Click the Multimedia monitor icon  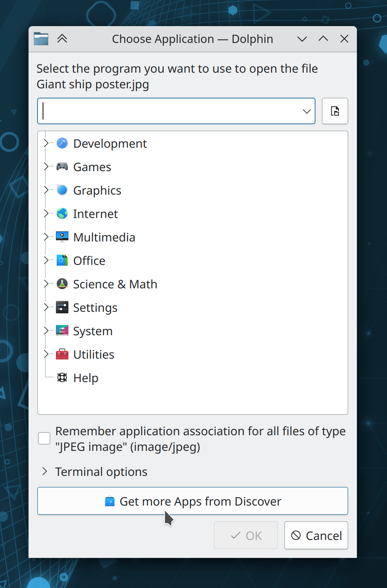[62, 237]
